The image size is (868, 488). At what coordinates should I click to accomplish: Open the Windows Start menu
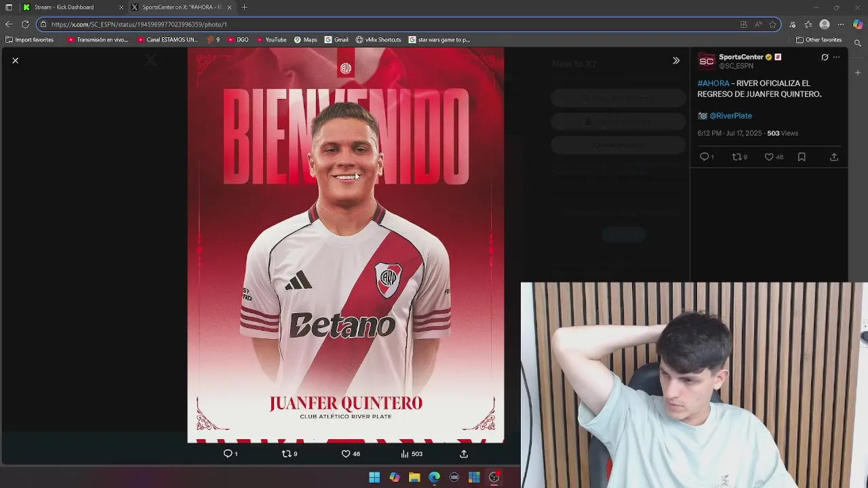(374, 477)
